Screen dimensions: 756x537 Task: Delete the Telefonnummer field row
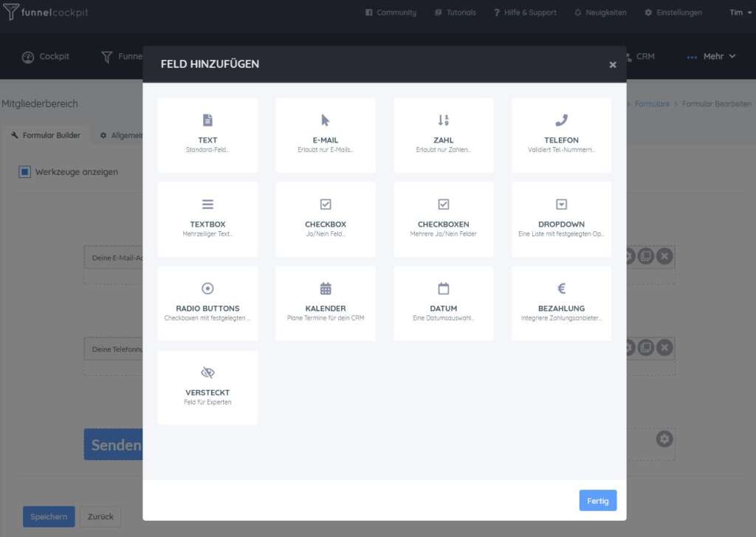tap(664, 347)
